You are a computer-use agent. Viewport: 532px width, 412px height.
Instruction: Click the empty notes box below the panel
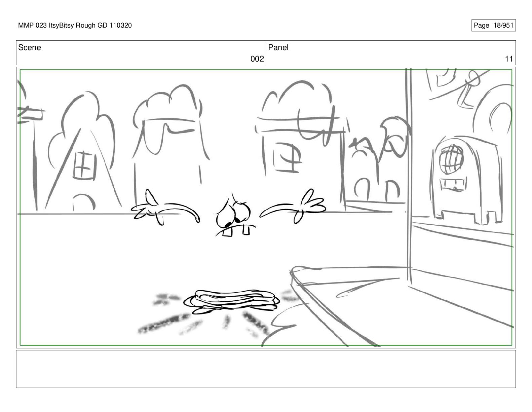coord(266,369)
